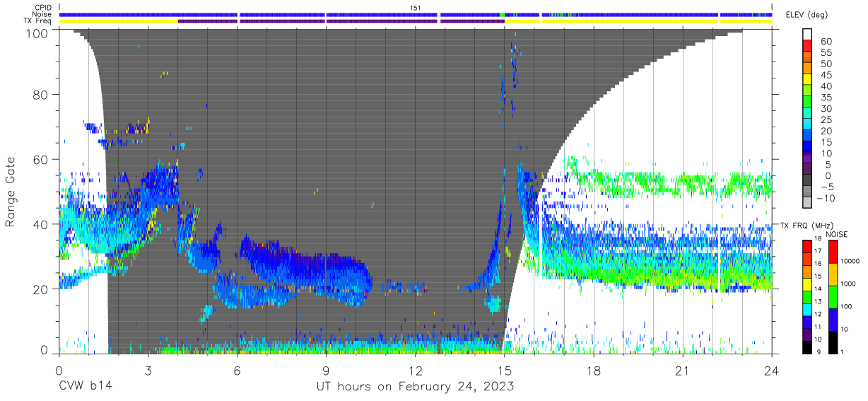Click the UT hours axis tick "15"

504,370
